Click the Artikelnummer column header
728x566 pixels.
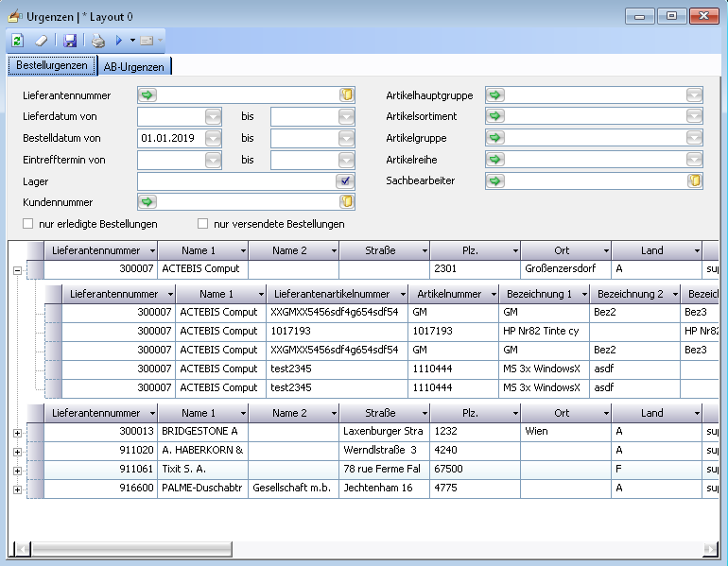pos(449,294)
